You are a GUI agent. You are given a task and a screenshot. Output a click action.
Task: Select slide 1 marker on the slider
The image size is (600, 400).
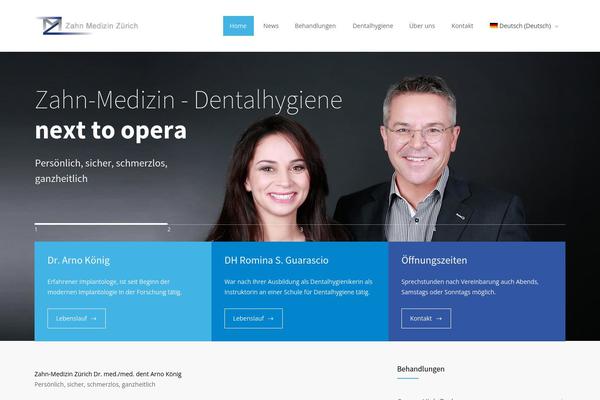(x=36, y=229)
